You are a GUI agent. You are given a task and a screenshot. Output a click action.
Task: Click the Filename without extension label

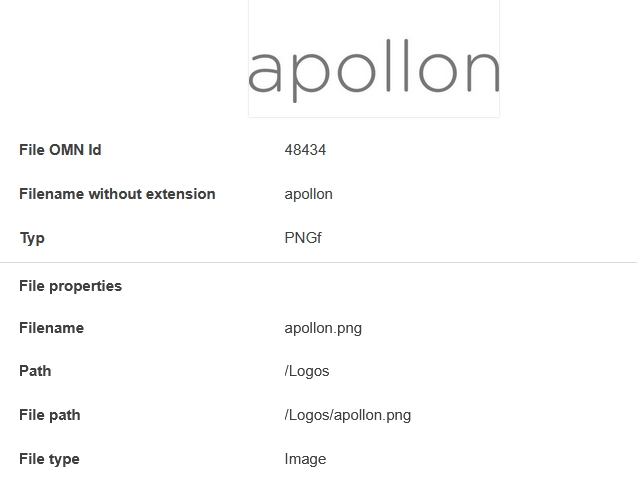coord(117,194)
